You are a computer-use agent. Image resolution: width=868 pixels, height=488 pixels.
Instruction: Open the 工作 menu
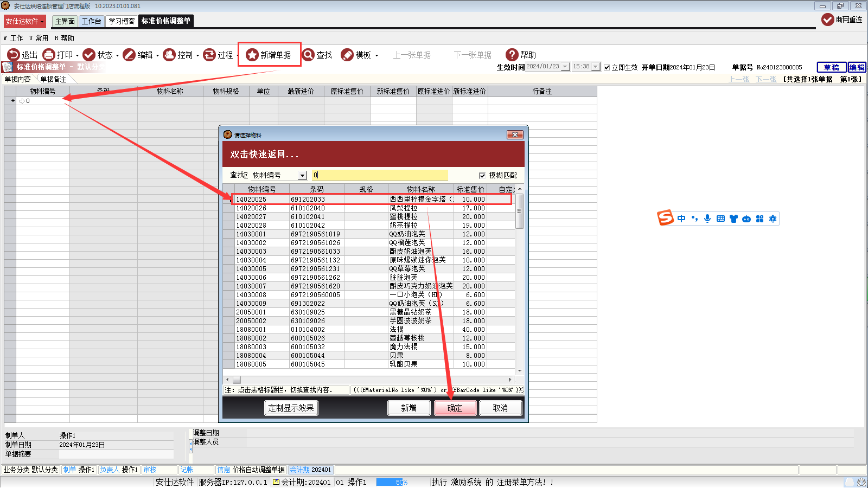coord(14,38)
